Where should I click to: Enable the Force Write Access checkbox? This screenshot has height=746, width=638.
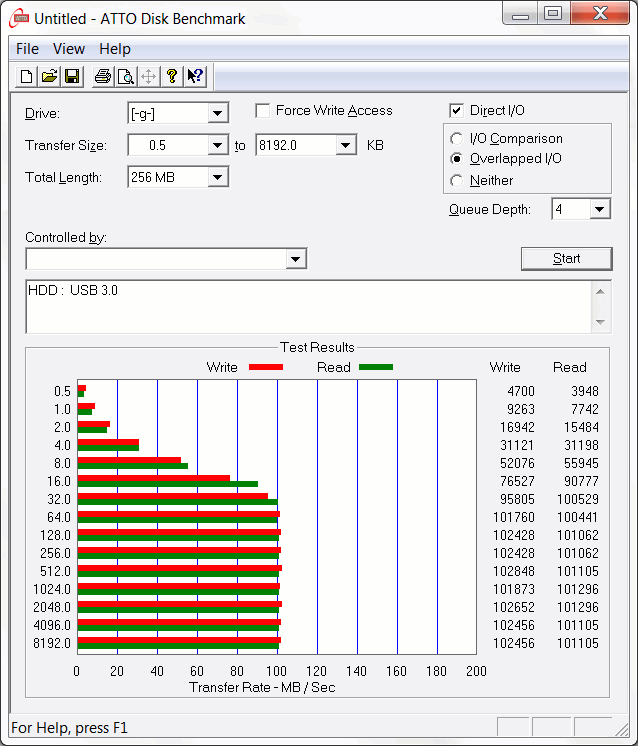263,111
